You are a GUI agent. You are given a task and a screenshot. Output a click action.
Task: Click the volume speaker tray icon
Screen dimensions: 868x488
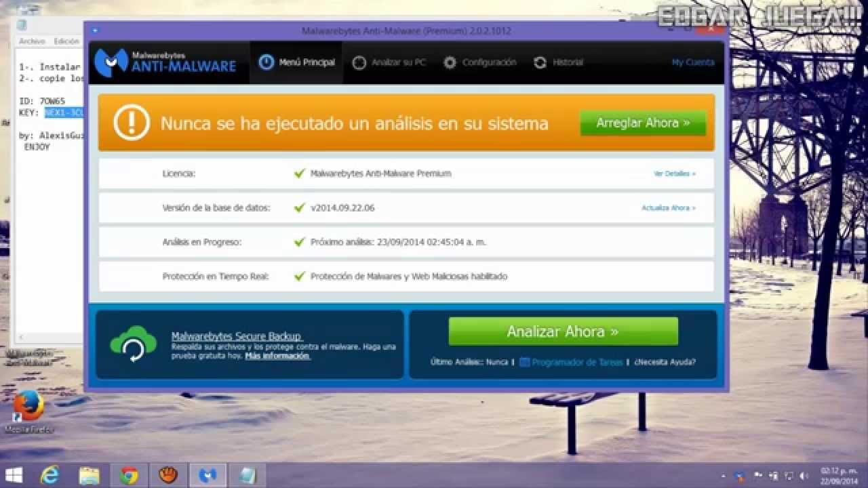click(805, 476)
